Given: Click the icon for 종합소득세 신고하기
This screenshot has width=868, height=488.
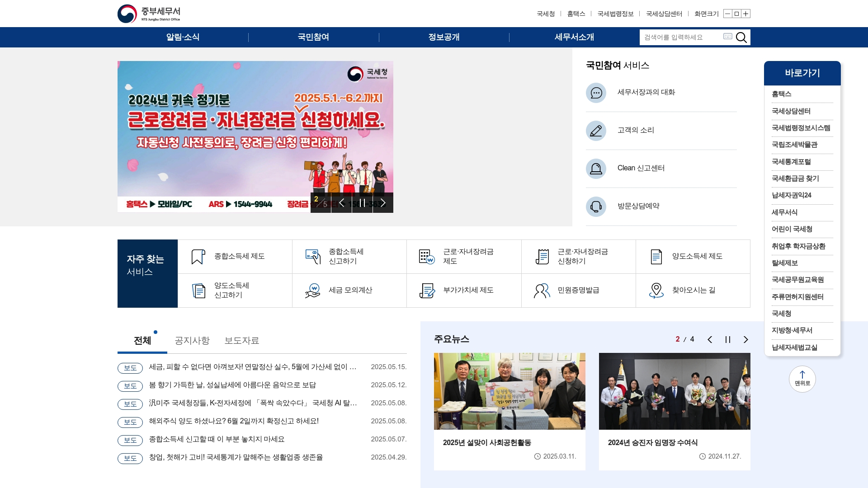Looking at the screenshot, I should point(313,257).
